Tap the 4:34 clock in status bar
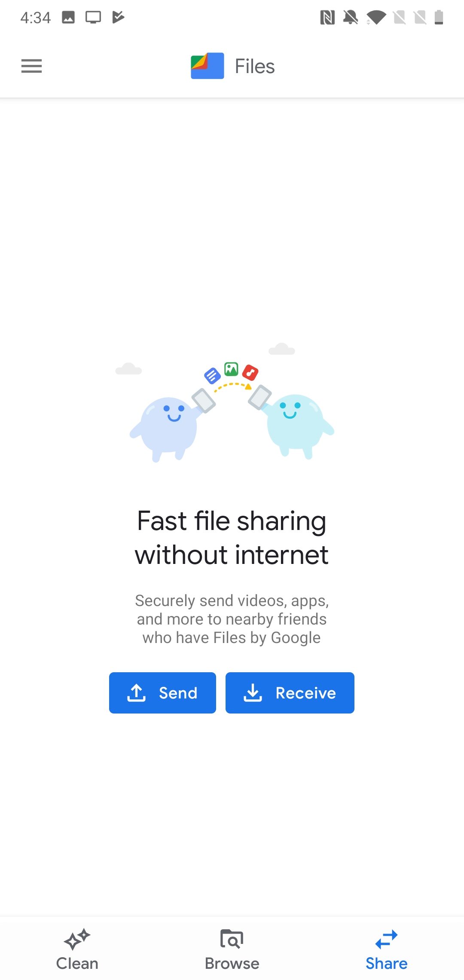The height and width of the screenshot is (980, 464). (35, 18)
